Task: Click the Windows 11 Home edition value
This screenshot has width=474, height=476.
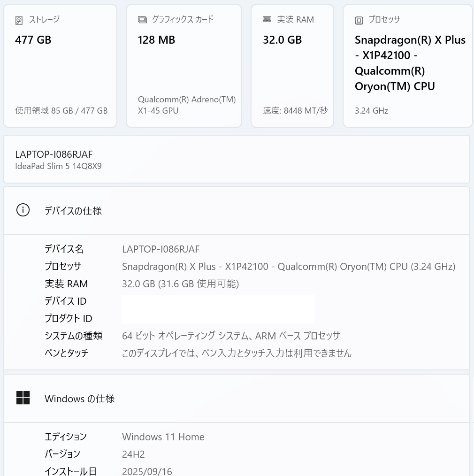Action: pos(163,437)
